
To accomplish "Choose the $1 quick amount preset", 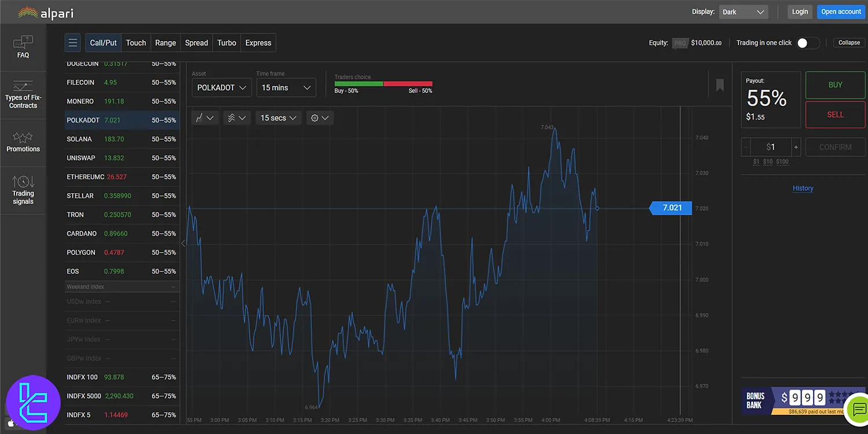I will point(756,161).
